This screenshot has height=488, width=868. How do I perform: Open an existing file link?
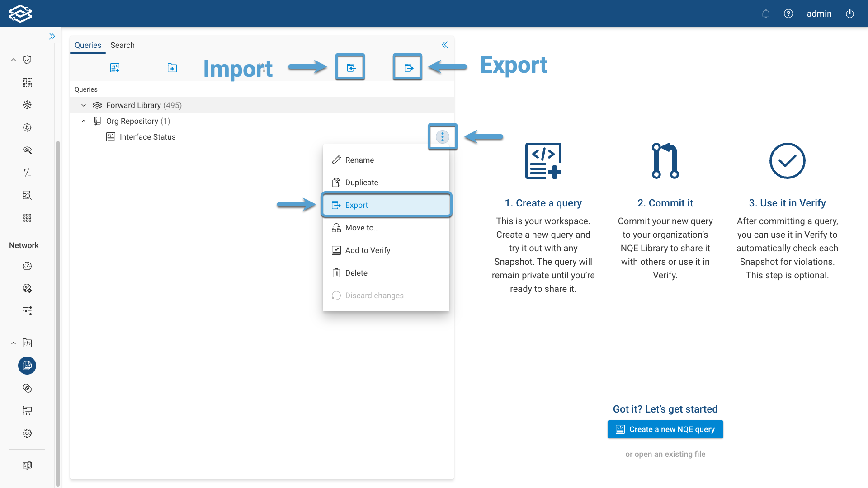(665, 454)
